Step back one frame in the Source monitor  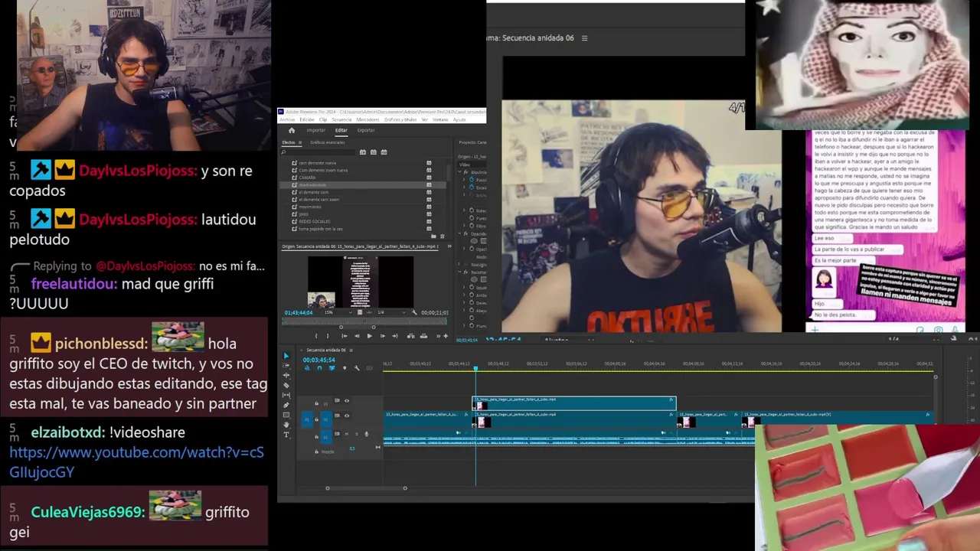pos(357,336)
